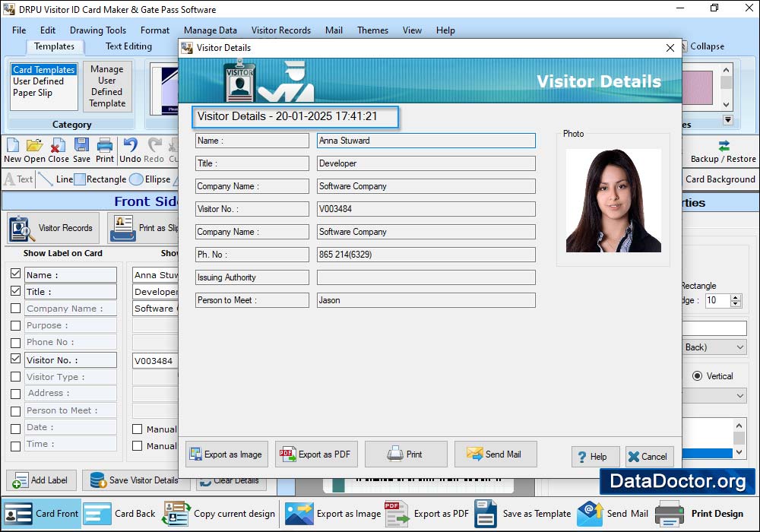
Task: Select the Vertical radio button
Action: 697,376
